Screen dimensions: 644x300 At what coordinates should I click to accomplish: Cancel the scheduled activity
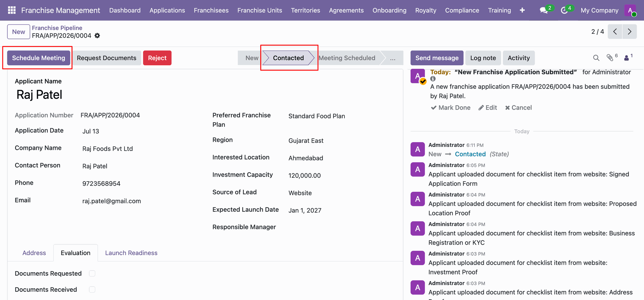pos(518,108)
